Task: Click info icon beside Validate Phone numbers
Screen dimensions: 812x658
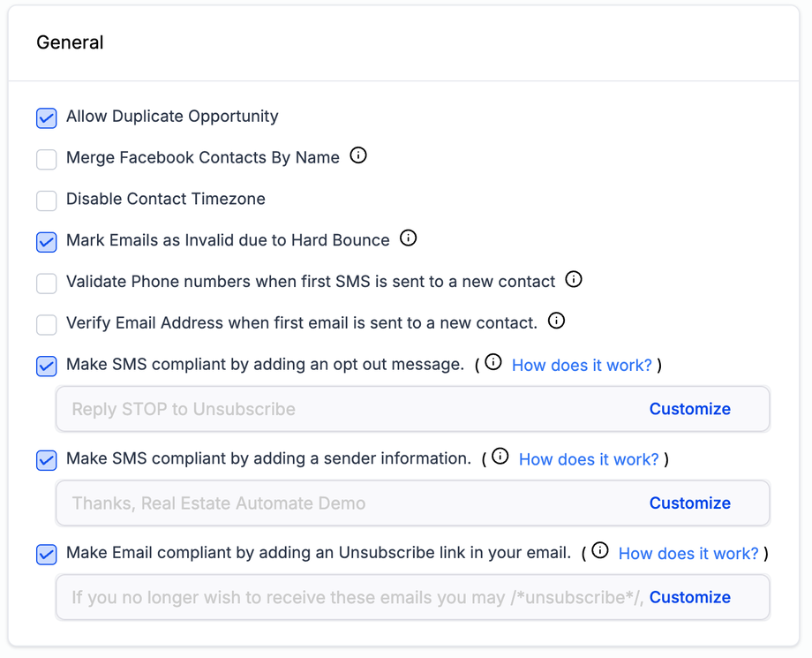Action: click(574, 280)
